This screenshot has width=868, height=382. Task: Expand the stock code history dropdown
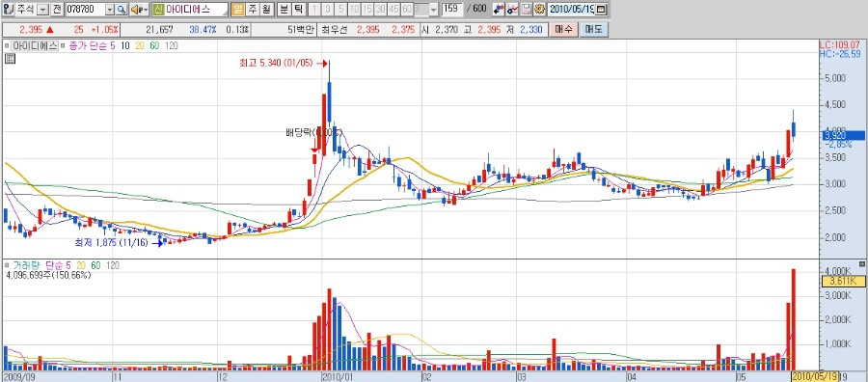point(110,10)
